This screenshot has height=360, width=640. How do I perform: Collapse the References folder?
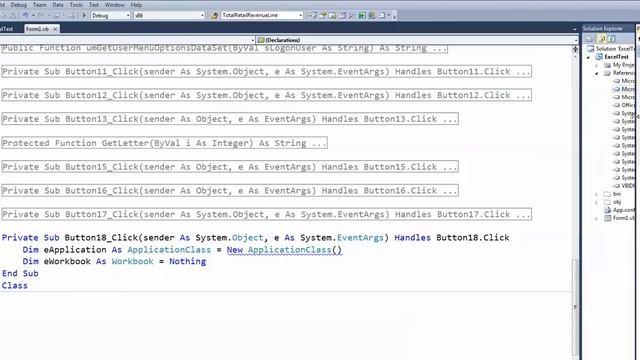(597, 73)
